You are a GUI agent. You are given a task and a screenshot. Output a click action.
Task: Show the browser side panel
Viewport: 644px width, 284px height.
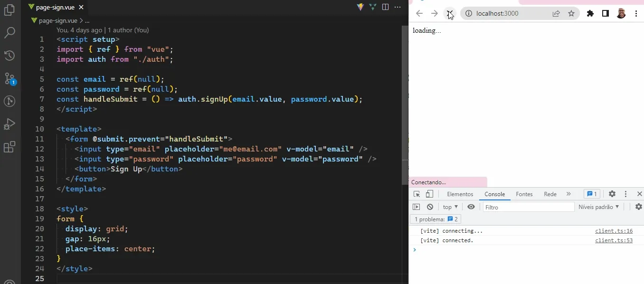click(606, 13)
